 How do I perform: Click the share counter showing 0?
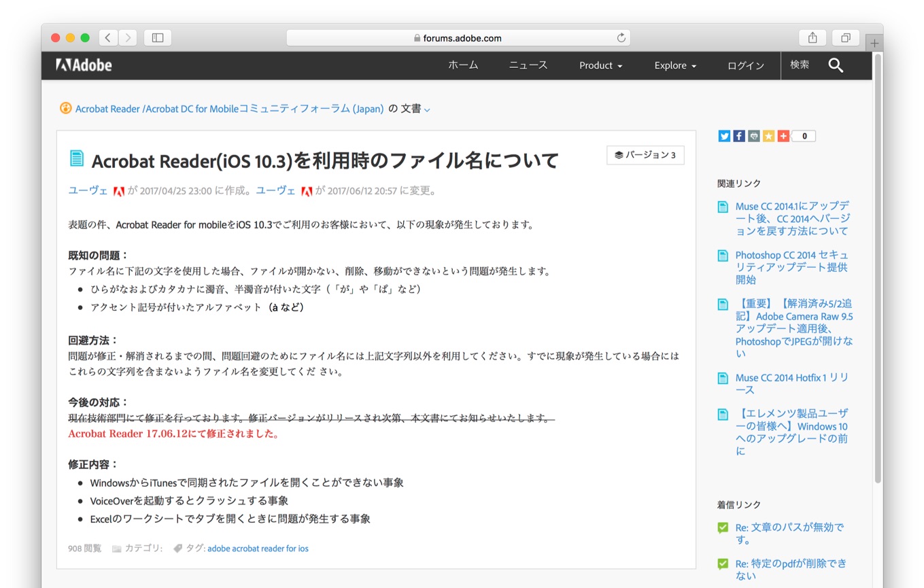click(805, 136)
